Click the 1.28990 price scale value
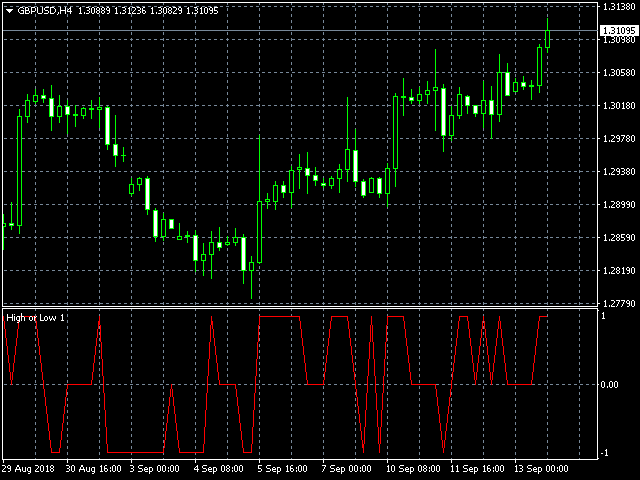Screen dimensions: 640x480 point(619,204)
